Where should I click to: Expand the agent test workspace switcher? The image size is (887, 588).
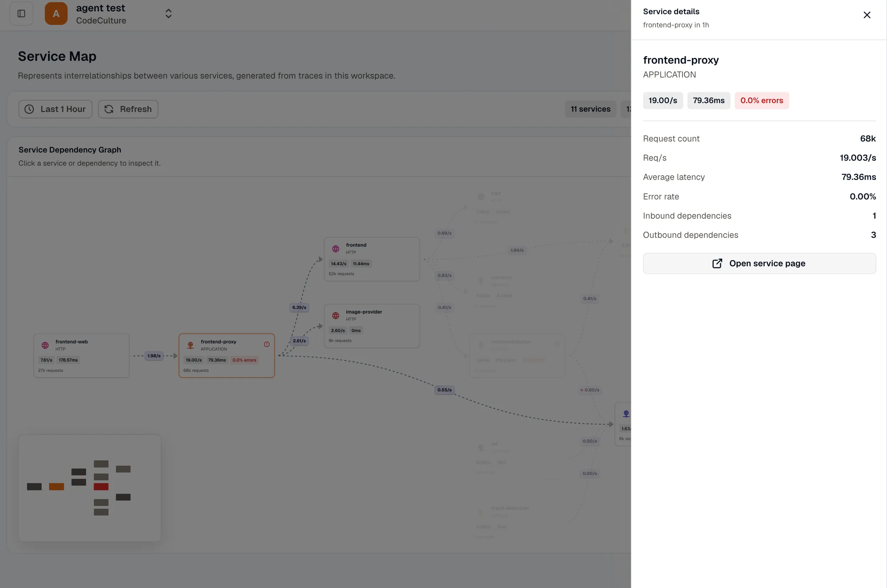click(x=168, y=14)
